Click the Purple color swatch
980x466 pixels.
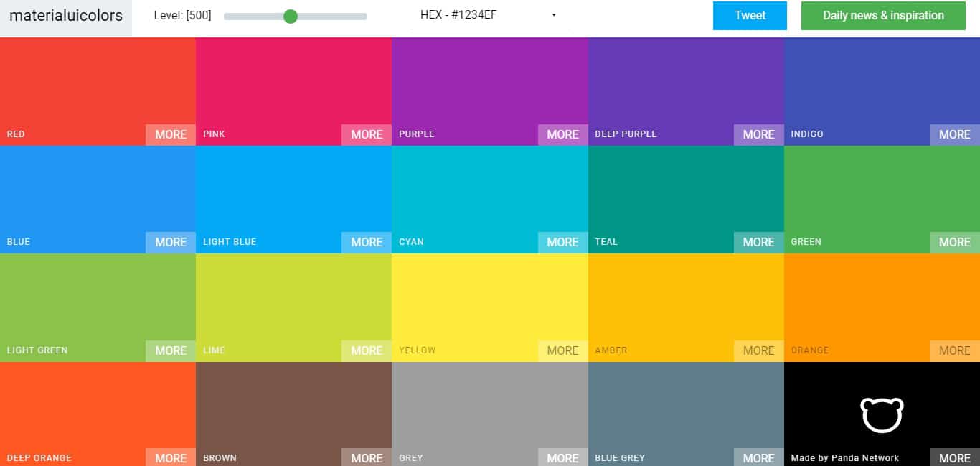pyautogui.click(x=490, y=91)
